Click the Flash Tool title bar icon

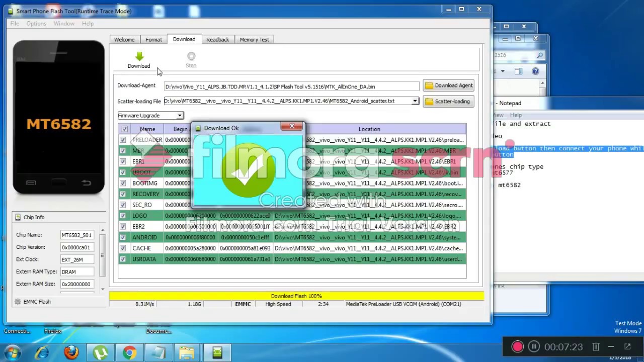click(11, 11)
